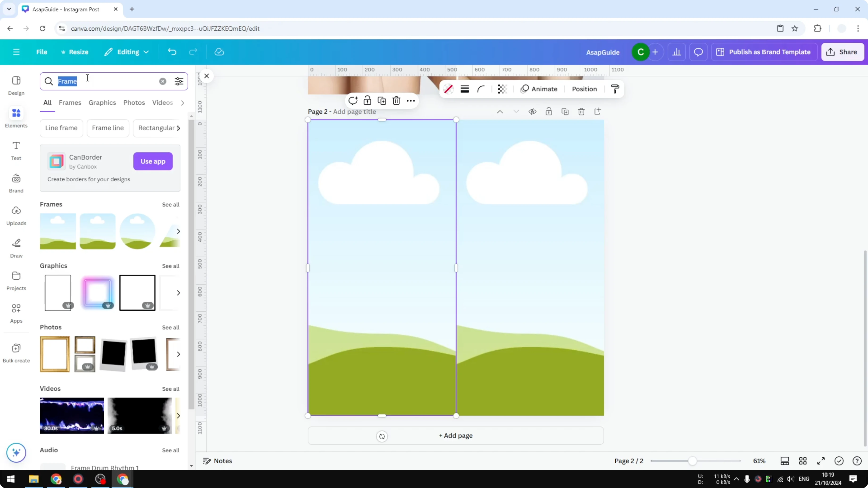Use the copy style paint roller
This screenshot has height=488, width=868.
[614, 89]
